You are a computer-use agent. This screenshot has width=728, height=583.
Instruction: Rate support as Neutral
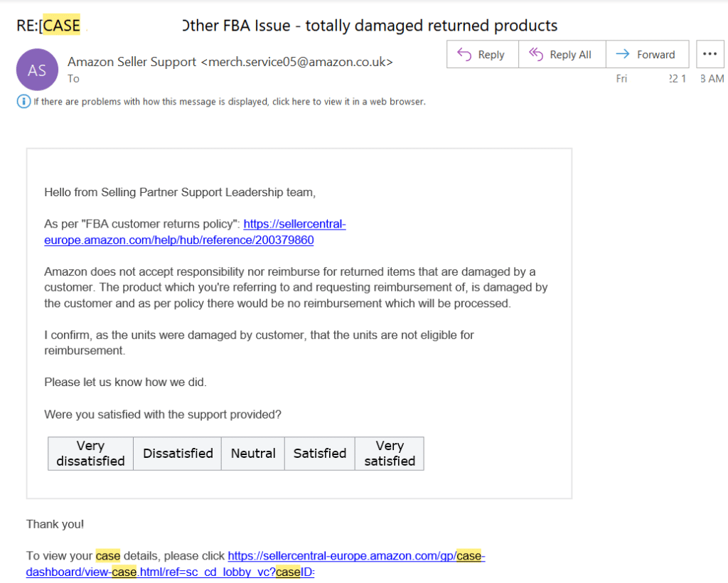pyautogui.click(x=253, y=454)
